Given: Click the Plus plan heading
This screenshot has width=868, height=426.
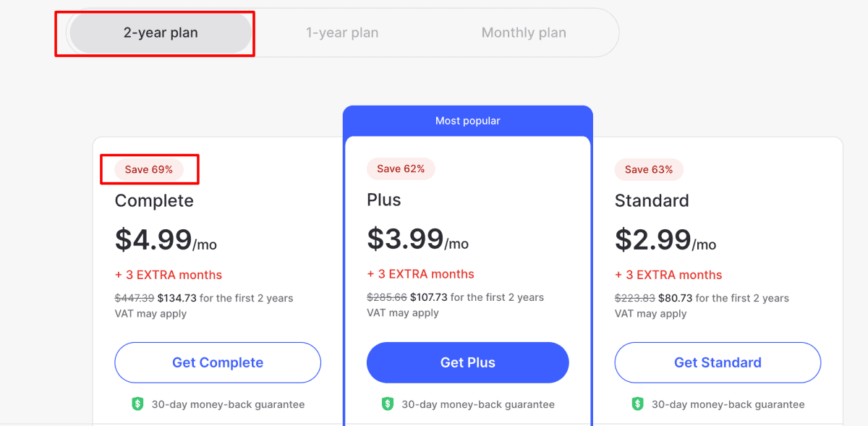Looking at the screenshot, I should click(x=384, y=200).
